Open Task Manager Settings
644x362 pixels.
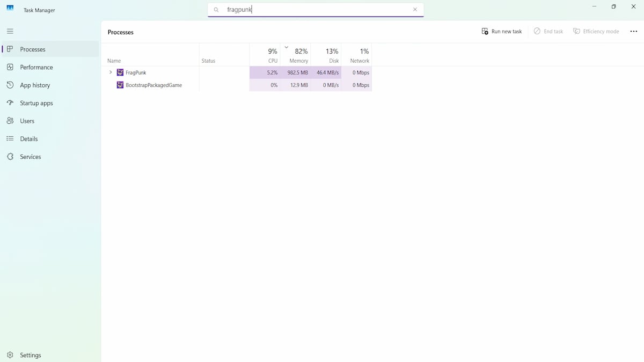31,355
